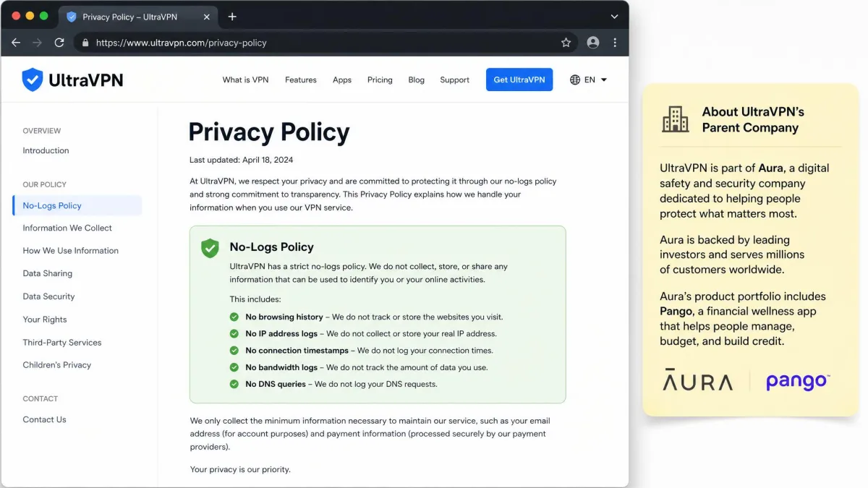Click the checkmark beside No DNS queries
The width and height of the screenshot is (868, 488).
pos(234,384)
